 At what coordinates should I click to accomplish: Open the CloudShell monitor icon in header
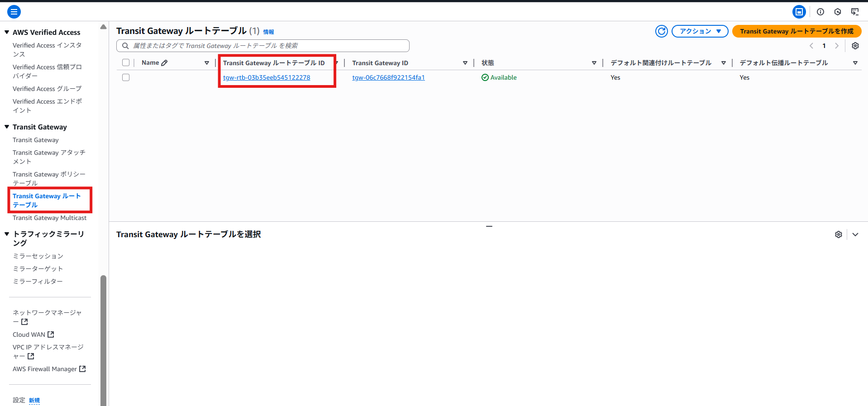(855, 12)
